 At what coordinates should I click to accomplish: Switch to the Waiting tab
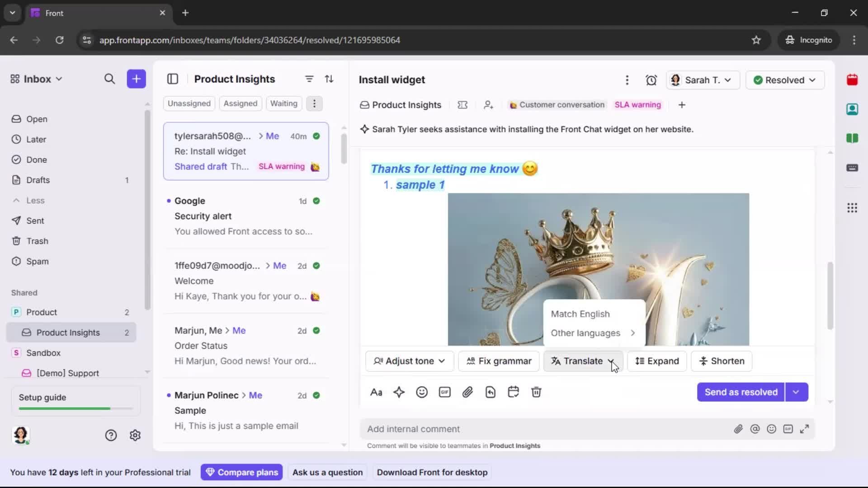(x=283, y=103)
